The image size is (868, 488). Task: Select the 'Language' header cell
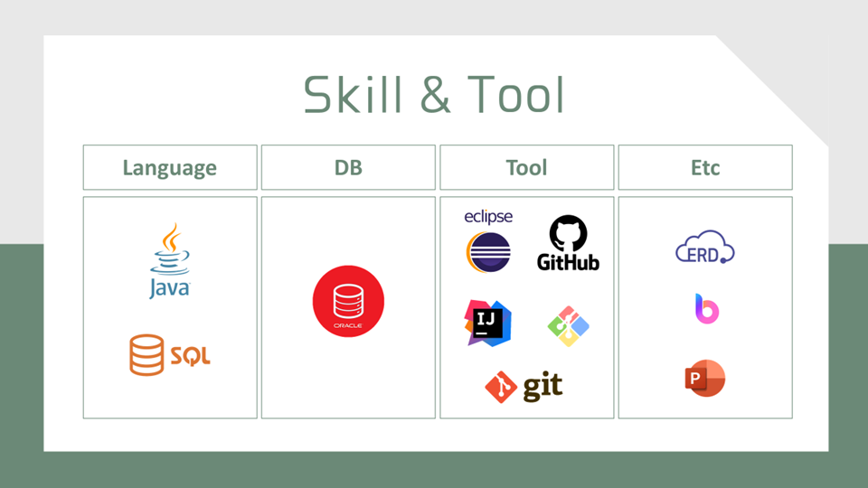[170, 167]
